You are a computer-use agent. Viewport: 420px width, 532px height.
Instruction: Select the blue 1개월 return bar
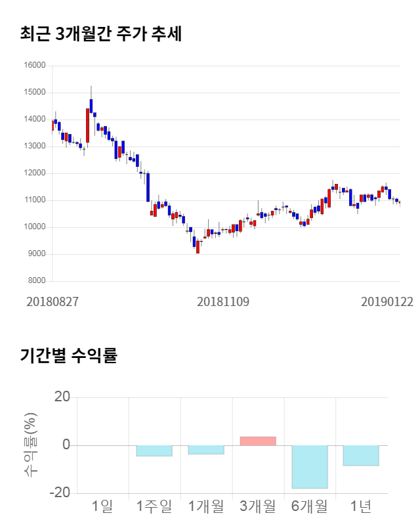point(206,450)
